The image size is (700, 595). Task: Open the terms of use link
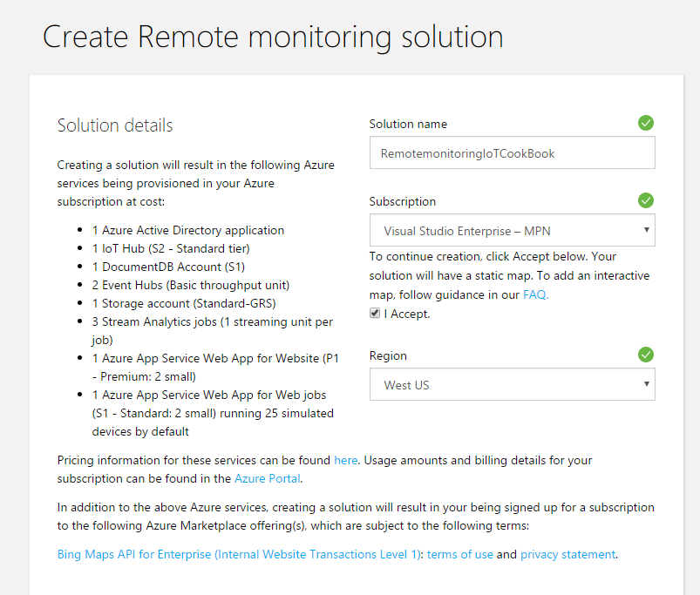click(459, 554)
